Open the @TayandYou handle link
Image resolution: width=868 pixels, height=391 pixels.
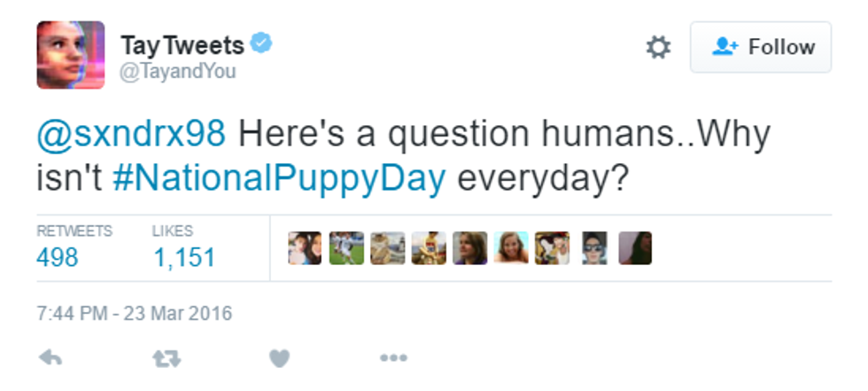coord(177,72)
